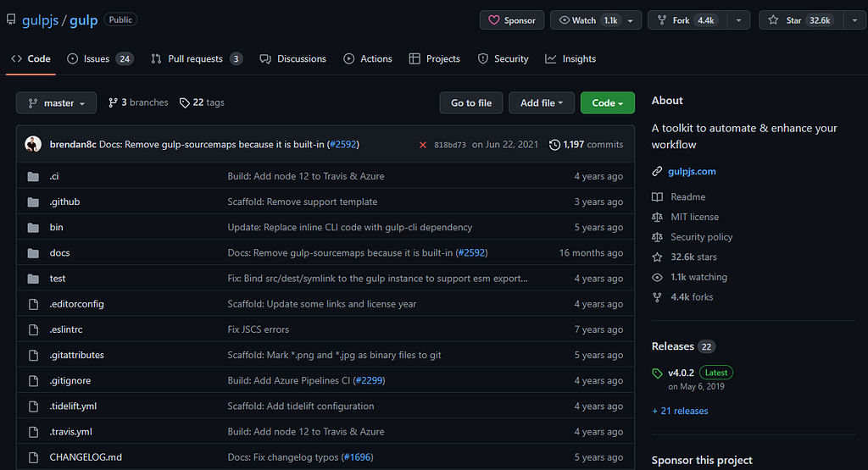Open commit hash 818bd73
Image resolution: width=868 pixels, height=470 pixels.
(450, 145)
